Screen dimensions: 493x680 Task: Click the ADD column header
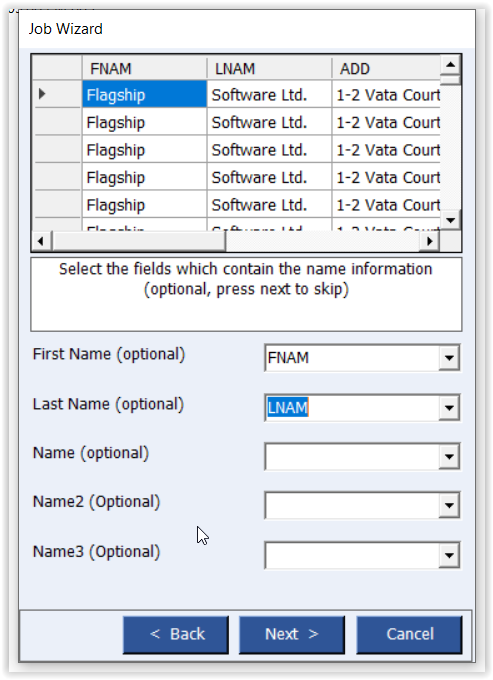click(x=386, y=69)
